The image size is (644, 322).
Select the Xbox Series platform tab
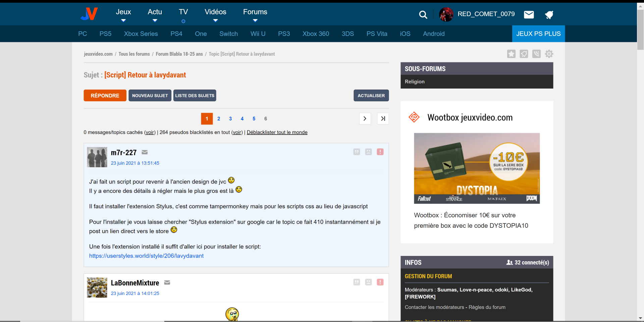(x=141, y=34)
